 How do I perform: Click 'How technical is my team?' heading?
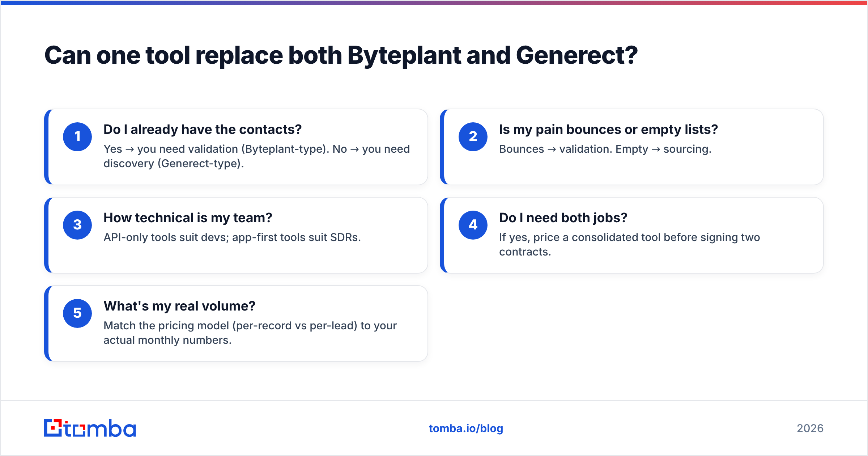pyautogui.click(x=188, y=218)
